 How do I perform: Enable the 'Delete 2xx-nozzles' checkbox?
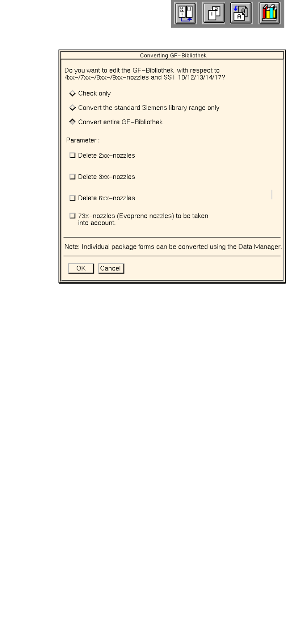tap(73, 156)
